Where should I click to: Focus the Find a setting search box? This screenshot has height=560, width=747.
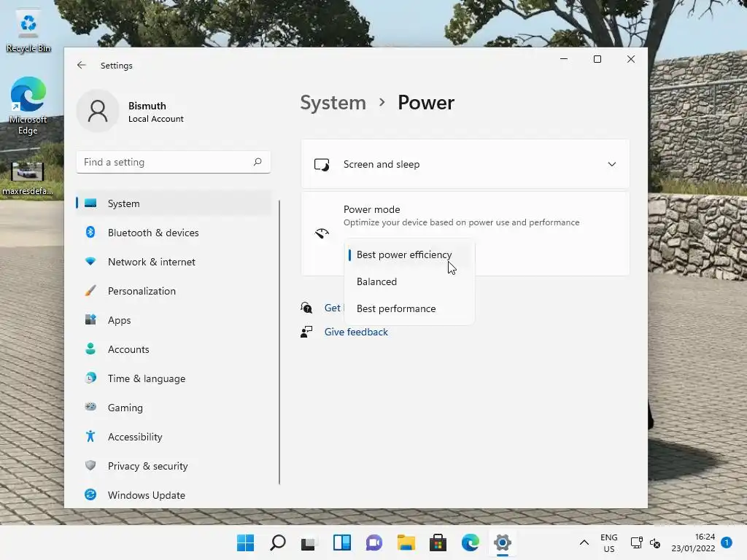click(174, 163)
